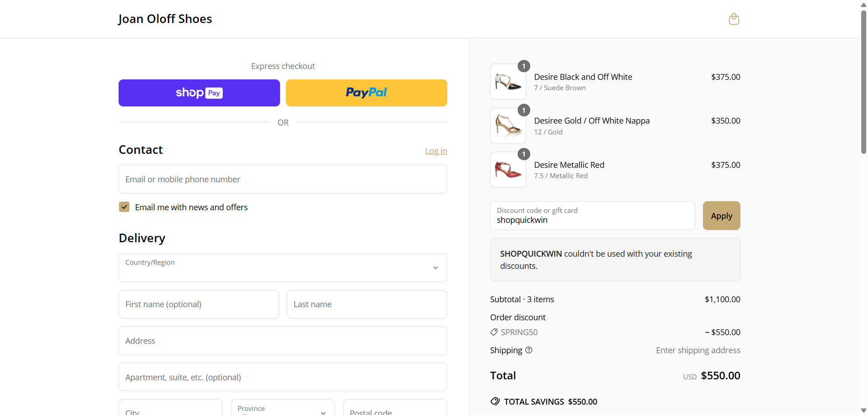Uncheck Email me with news and offers
The width and height of the screenshot is (868, 415).
click(x=124, y=207)
